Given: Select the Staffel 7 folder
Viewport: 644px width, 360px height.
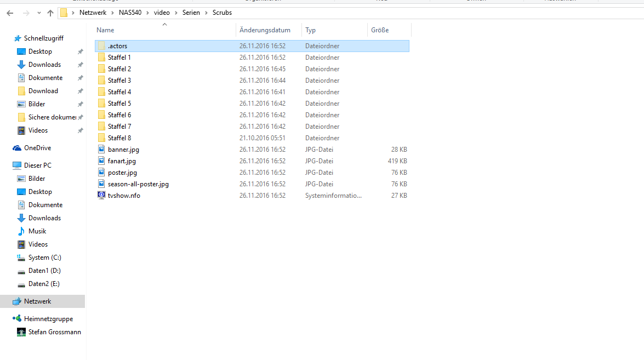Looking at the screenshot, I should [119, 127].
